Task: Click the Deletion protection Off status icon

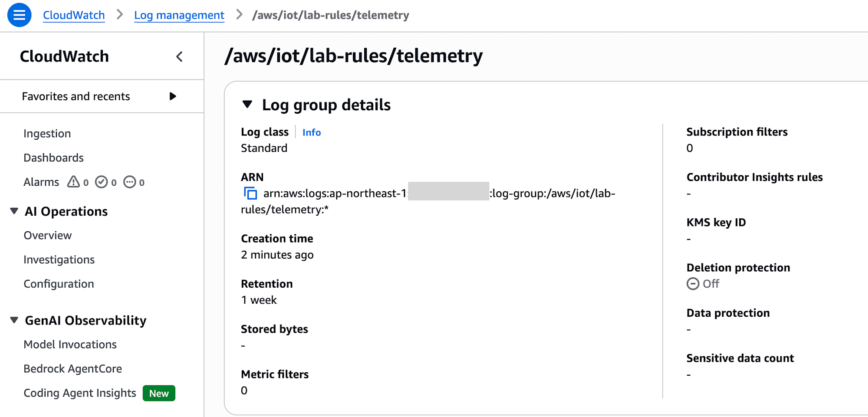Action: pos(693,284)
